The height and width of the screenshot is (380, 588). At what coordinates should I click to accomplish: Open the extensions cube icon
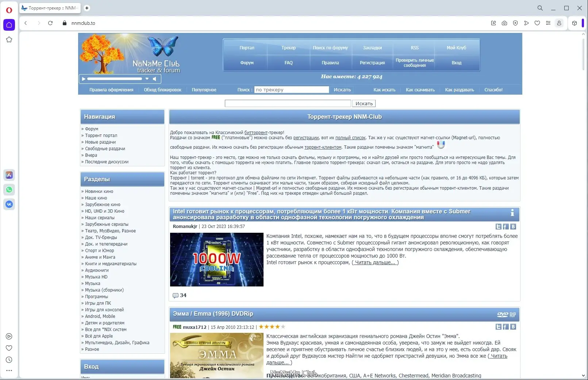click(x=574, y=23)
